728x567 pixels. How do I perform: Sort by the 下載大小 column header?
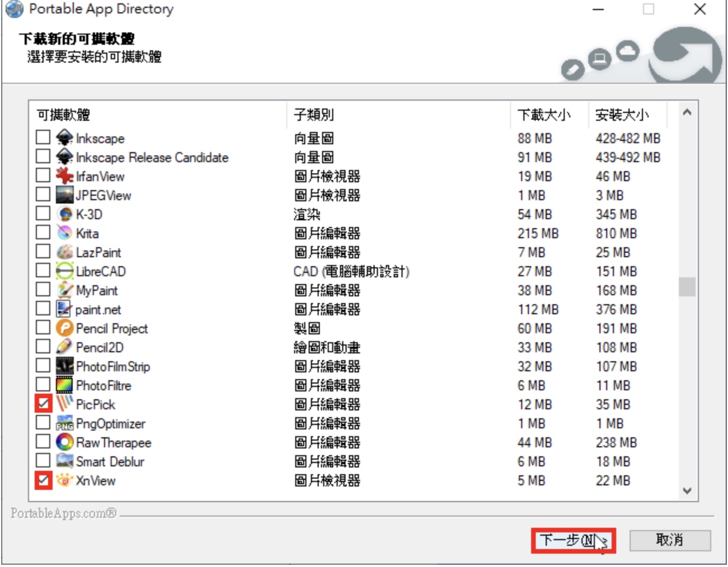point(549,115)
